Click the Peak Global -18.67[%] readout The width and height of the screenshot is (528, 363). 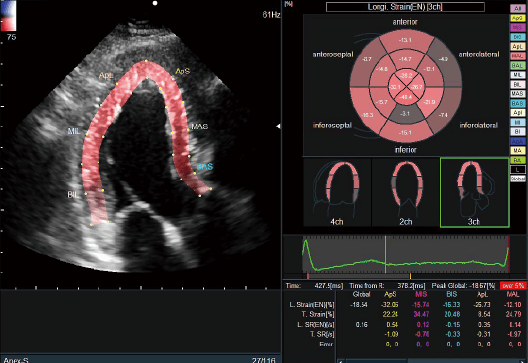pos(463,286)
